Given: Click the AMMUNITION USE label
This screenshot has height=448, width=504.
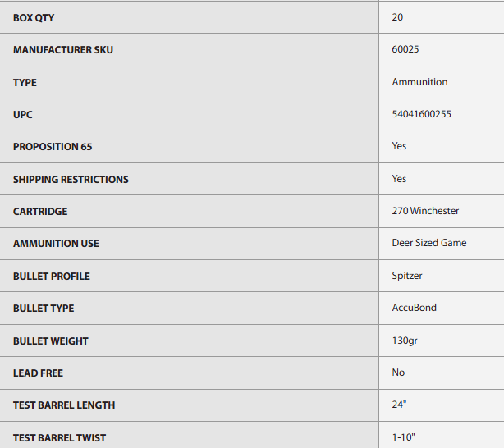Looking at the screenshot, I should [56, 244].
